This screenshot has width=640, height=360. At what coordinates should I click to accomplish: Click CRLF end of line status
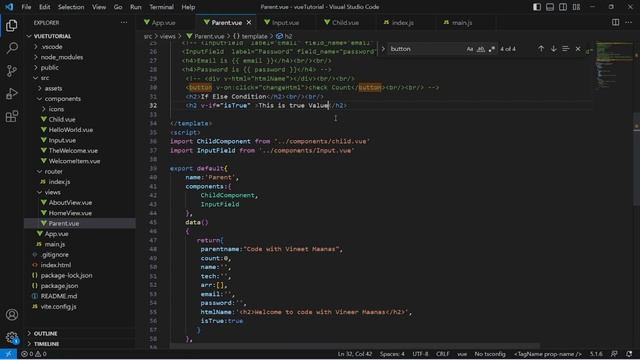click(442, 354)
